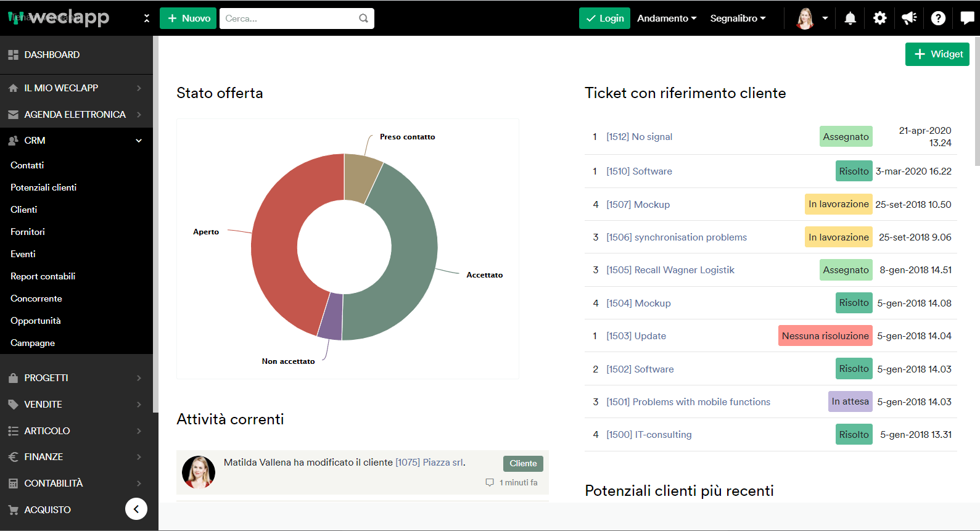The height and width of the screenshot is (531, 980).
Task: Expand the Contabilità chevron
Action: [x=139, y=484]
